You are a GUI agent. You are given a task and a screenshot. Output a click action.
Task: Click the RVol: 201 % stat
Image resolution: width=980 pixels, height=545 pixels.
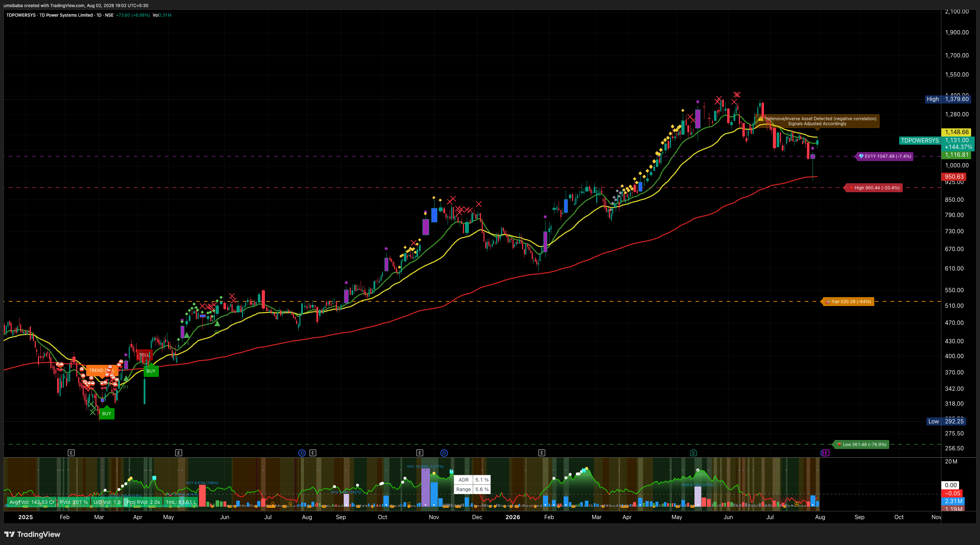pos(74,502)
